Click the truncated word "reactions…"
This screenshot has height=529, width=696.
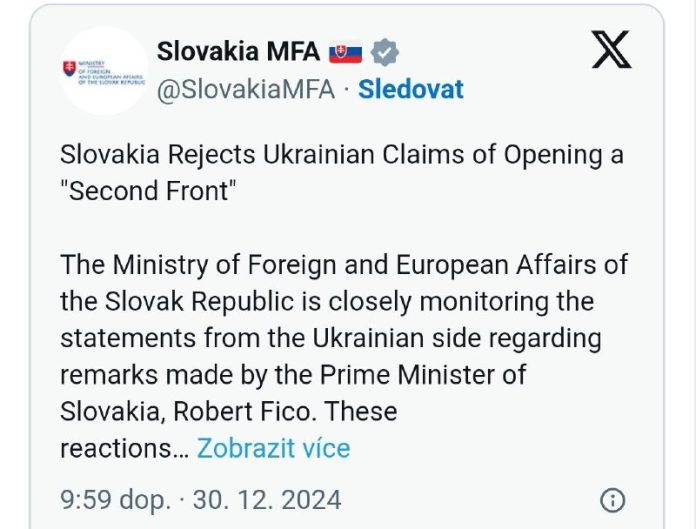[x=124, y=447]
